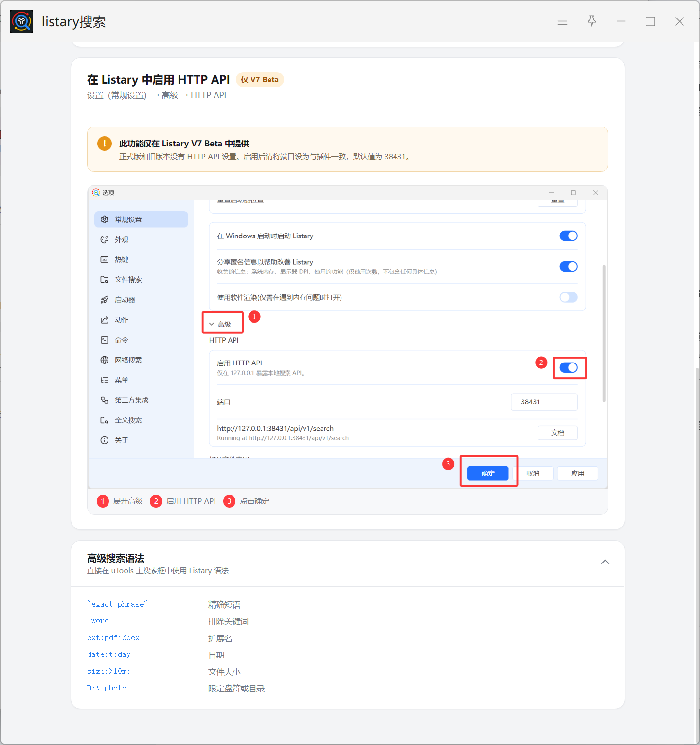Click the 取消 button
700x745 pixels.
coord(533,473)
